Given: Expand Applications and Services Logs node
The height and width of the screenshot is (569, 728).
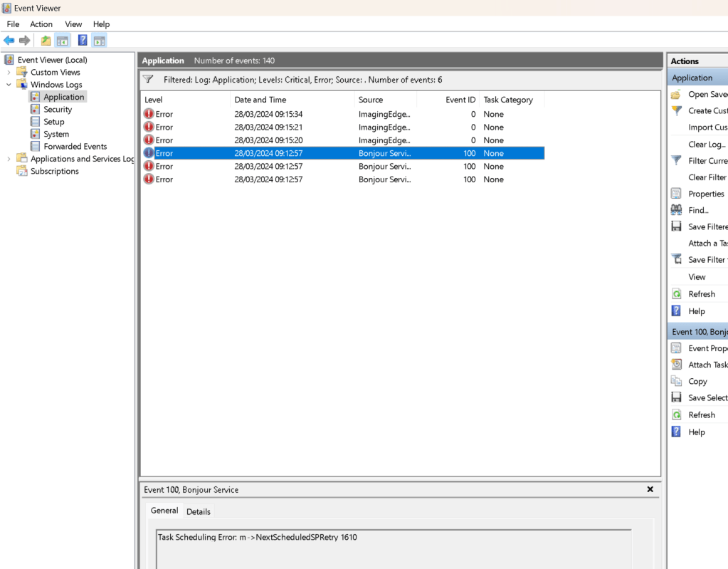Looking at the screenshot, I should point(9,159).
